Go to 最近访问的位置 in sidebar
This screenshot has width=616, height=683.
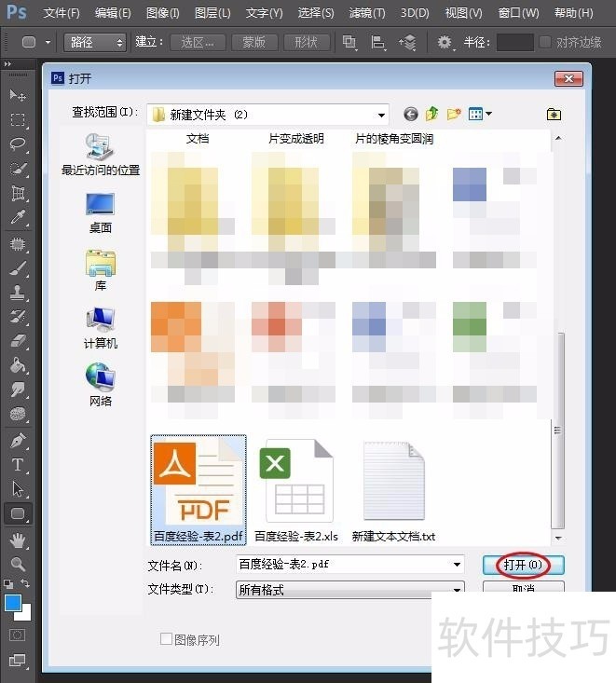click(x=101, y=155)
